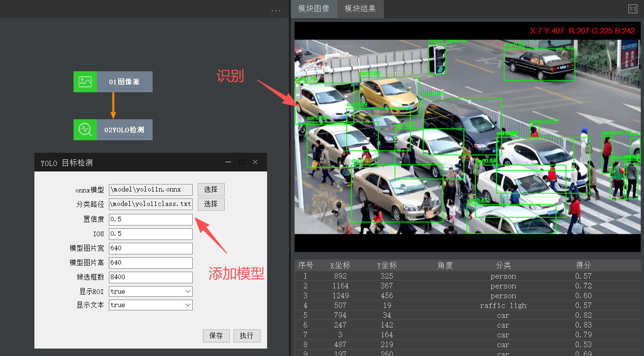Open the 显示ROI dropdown

coord(151,291)
